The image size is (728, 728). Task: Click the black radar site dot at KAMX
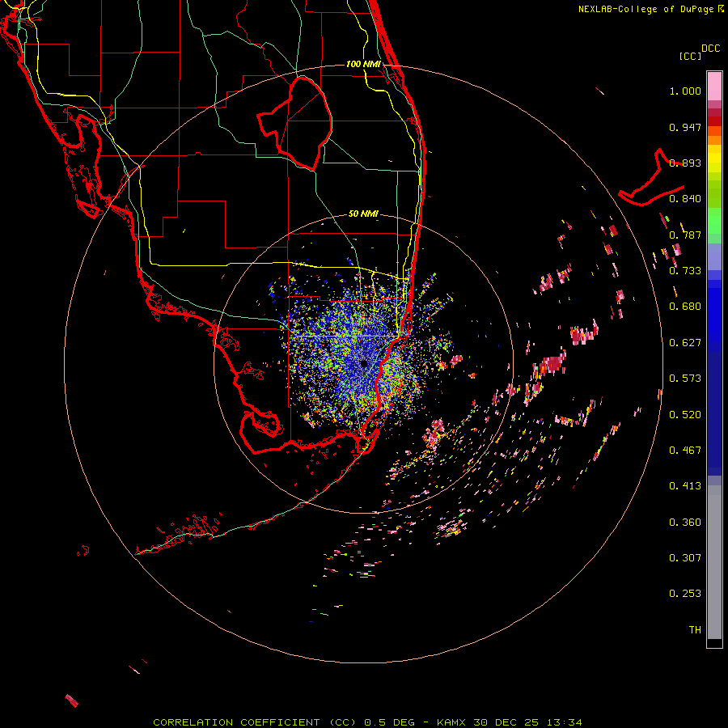364,363
